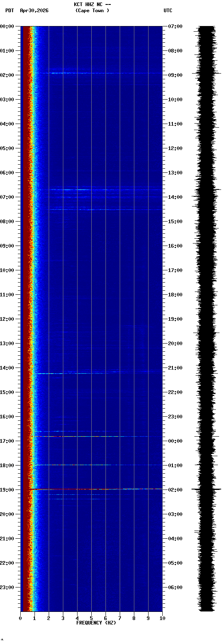Click the PDT axis label '17:00'
The image size is (224, 644).
(x=7, y=441)
